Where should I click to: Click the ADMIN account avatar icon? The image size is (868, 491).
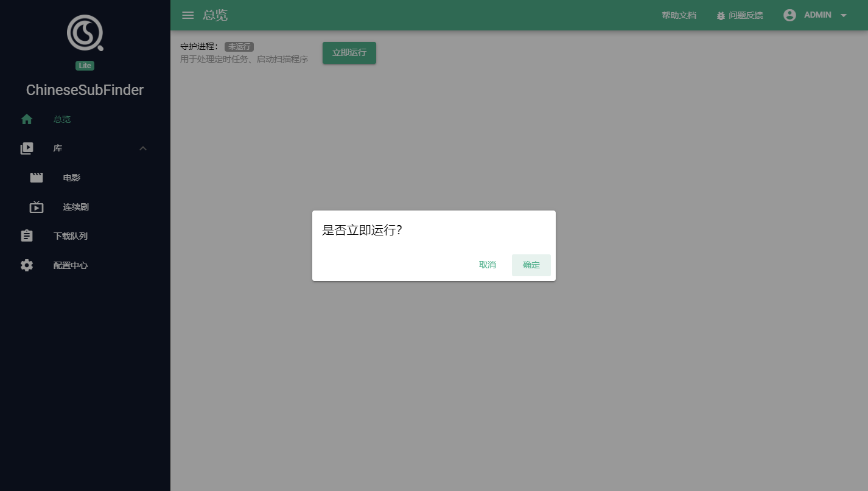click(x=789, y=15)
